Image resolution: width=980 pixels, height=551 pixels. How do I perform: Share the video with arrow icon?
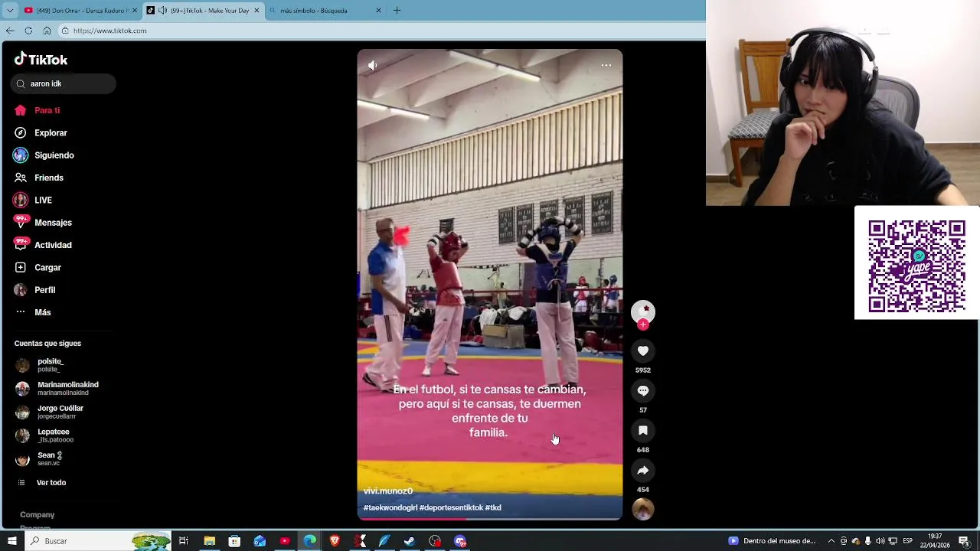(x=643, y=471)
